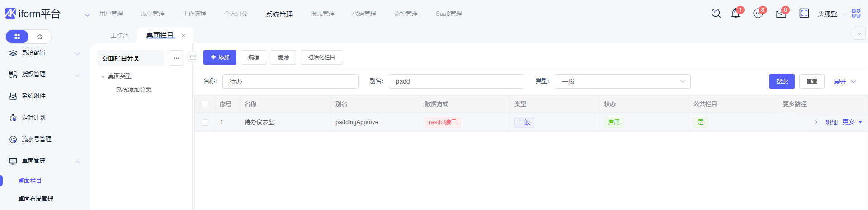Switch to the grid menu view toggle

point(17,37)
